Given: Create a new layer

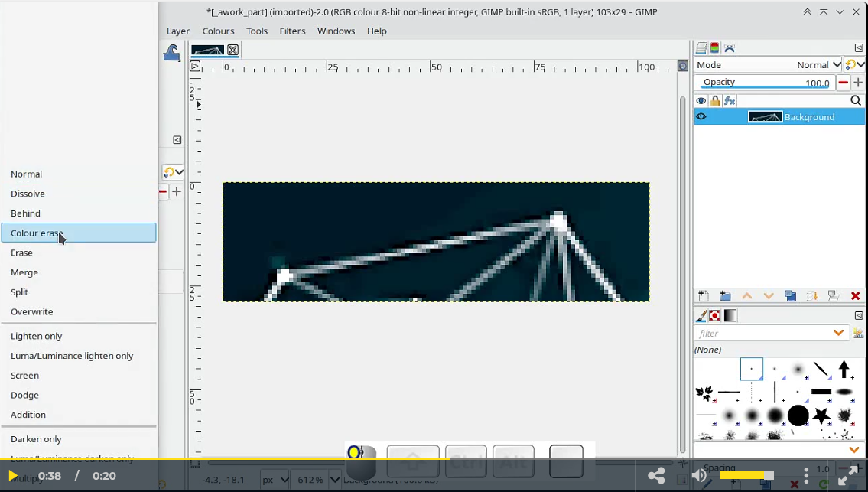Looking at the screenshot, I should [703, 296].
